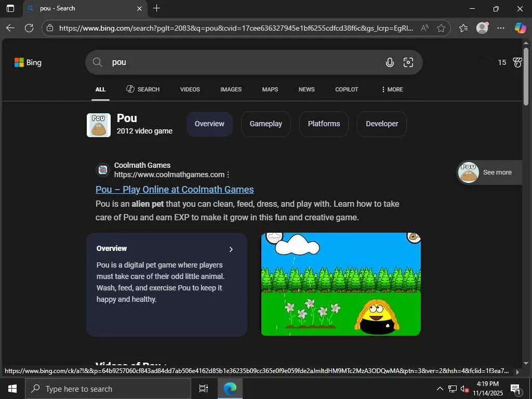
Task: Switch to the SEARCH tab
Action: point(143,89)
